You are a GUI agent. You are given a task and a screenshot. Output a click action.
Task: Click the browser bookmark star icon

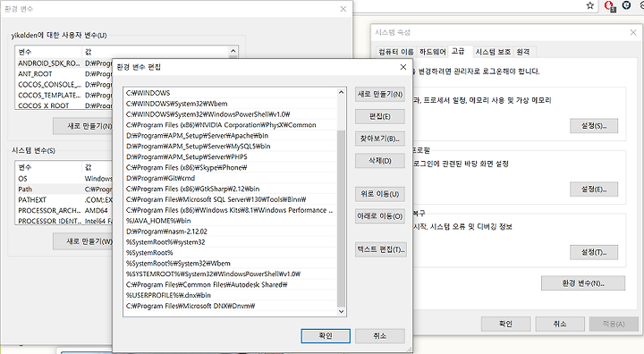point(589,5)
